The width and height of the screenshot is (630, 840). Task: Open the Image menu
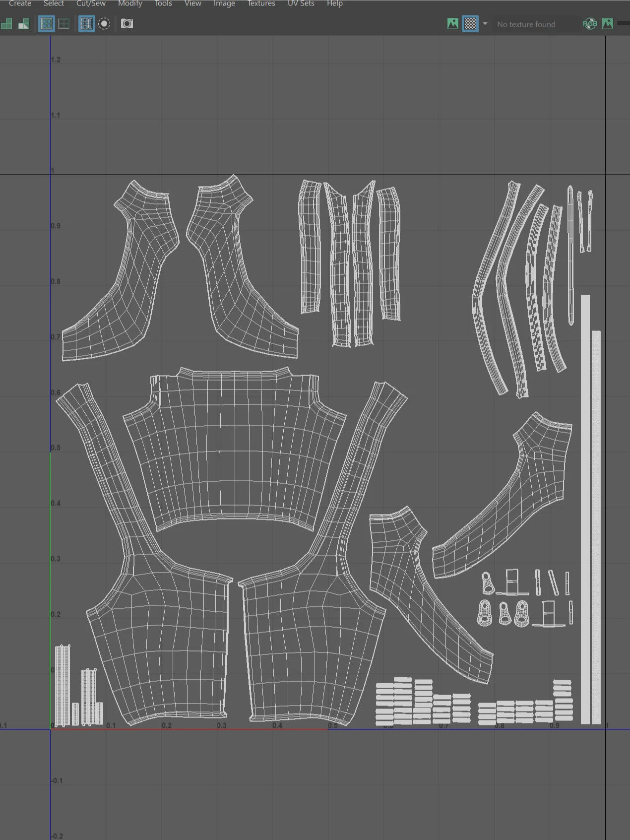point(224,3)
